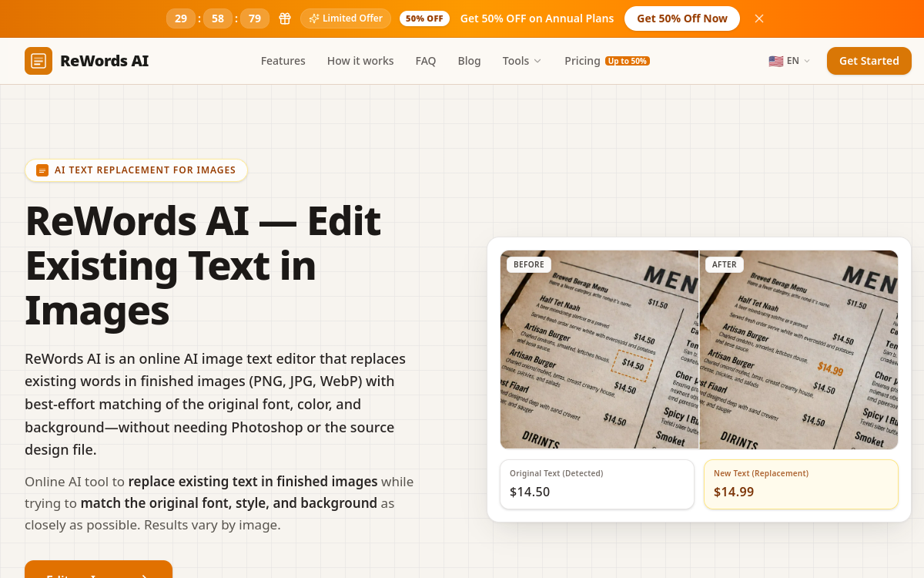Screen dimensions: 924x578
Task: Open the Features nav link
Action: pyautogui.click(x=283, y=61)
